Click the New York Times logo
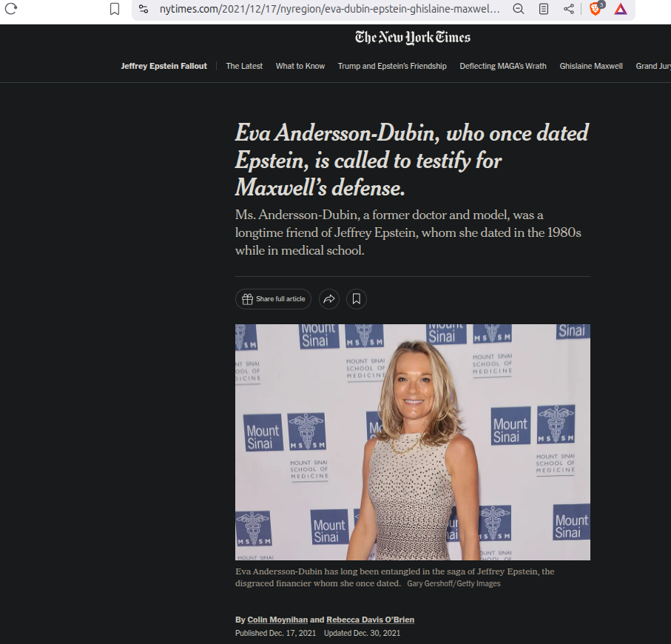The image size is (671, 644). pyautogui.click(x=413, y=38)
